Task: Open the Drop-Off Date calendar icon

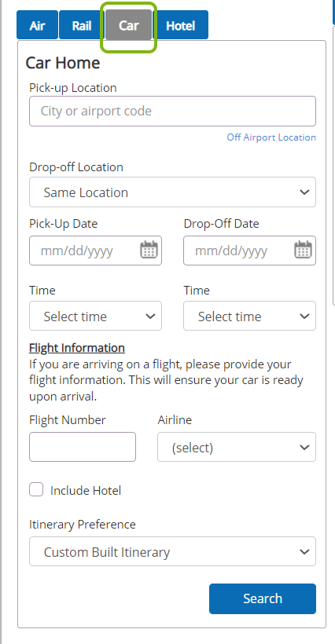Action: click(x=303, y=250)
